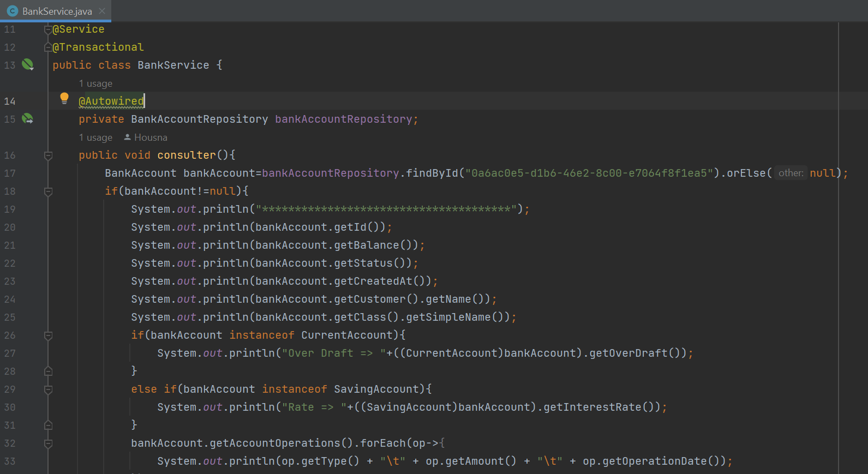Image resolution: width=868 pixels, height=474 pixels.
Task: Click line number 17 in gutter
Action: click(10, 173)
